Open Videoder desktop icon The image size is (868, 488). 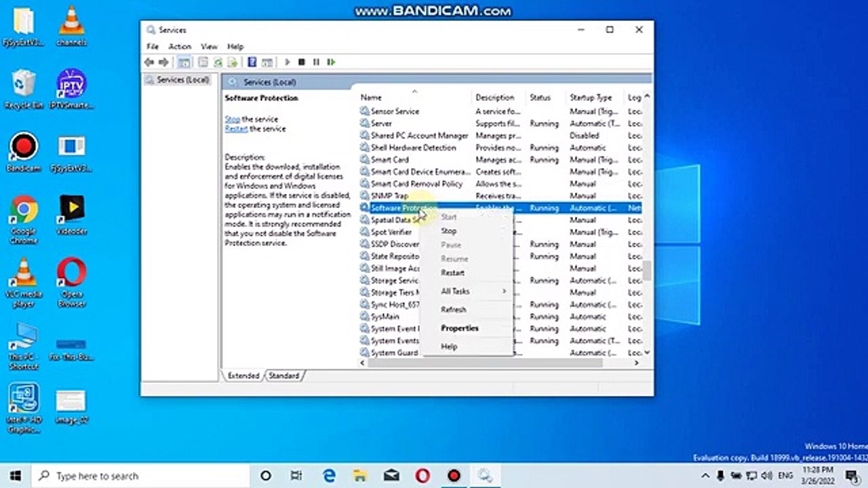(71, 216)
